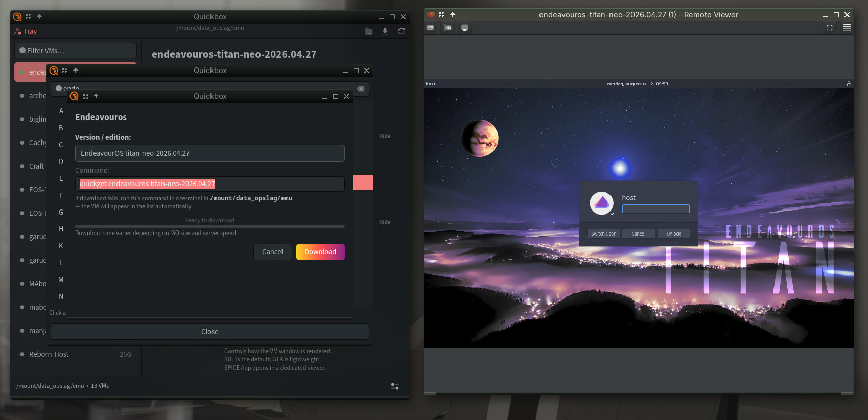This screenshot has height=420, width=868.
Task: Jump to letter A in the distro index
Action: coord(61,111)
